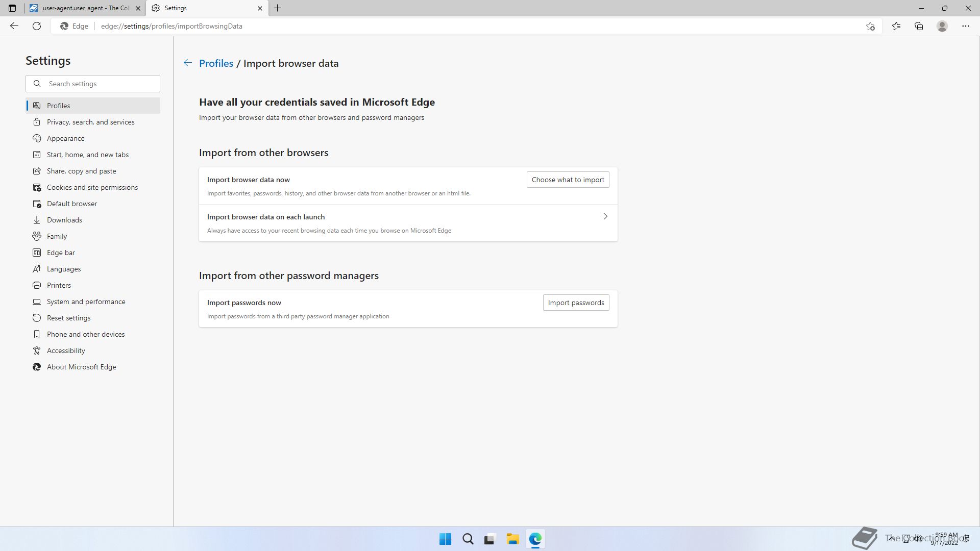Open Settings and more ellipsis menu

[966, 26]
